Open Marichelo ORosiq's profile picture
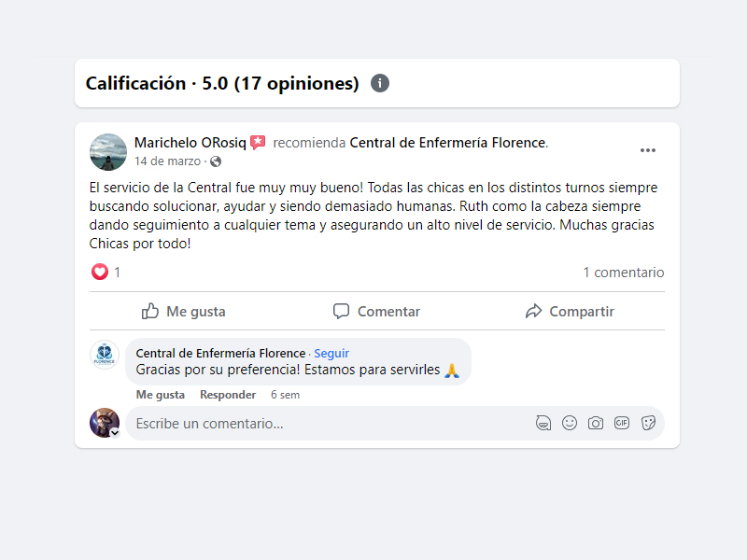 click(108, 152)
